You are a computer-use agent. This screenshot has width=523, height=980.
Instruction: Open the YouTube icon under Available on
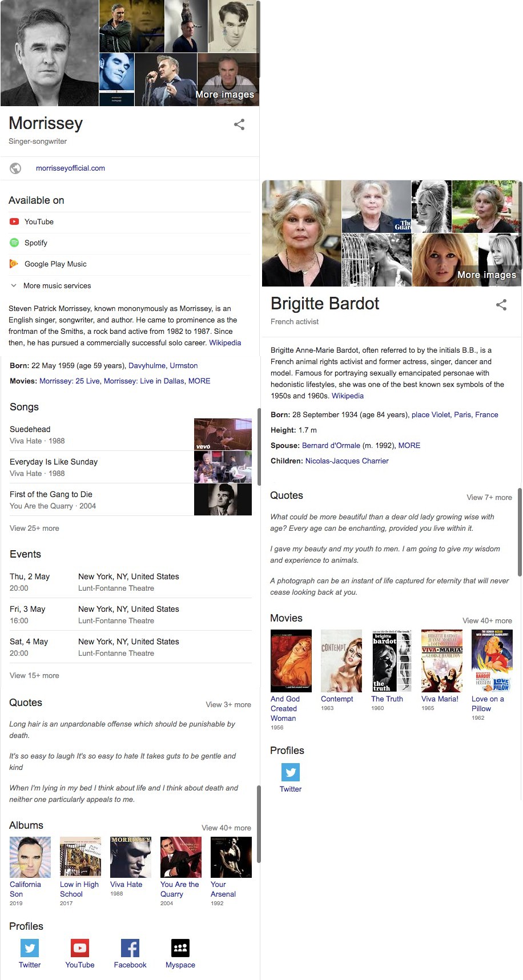(14, 221)
